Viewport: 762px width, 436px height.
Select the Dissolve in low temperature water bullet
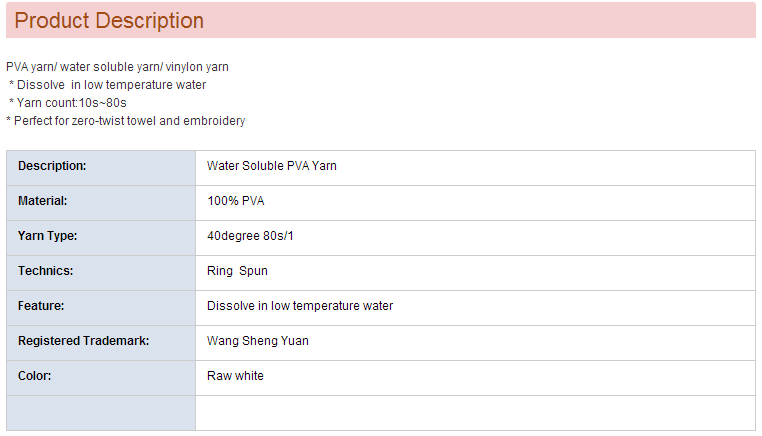[x=111, y=85]
